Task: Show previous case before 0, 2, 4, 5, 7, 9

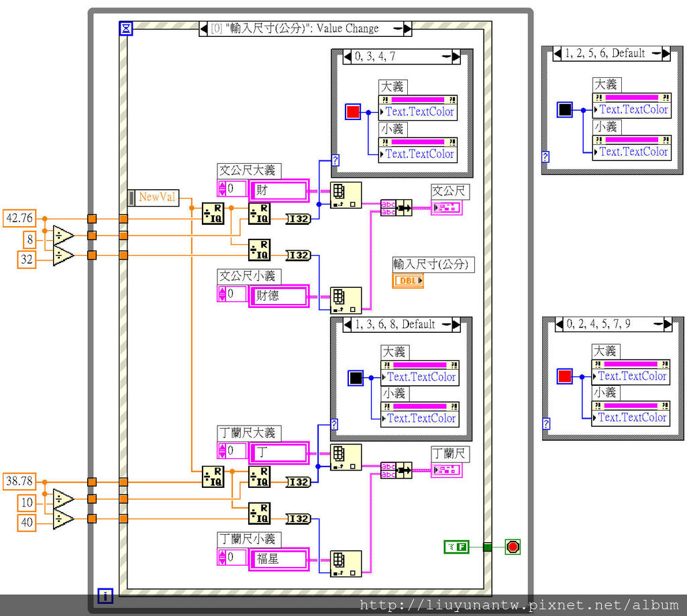Action: coord(560,324)
